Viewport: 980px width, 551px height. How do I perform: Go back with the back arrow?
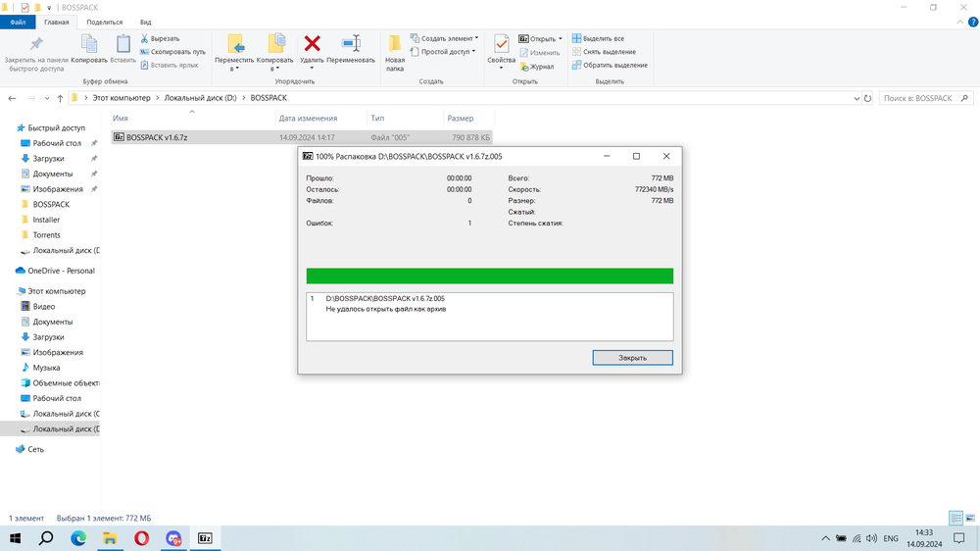(12, 98)
